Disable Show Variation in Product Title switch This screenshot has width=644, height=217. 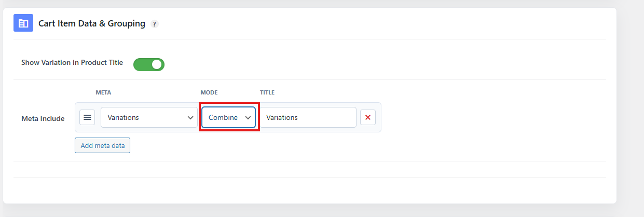click(149, 64)
